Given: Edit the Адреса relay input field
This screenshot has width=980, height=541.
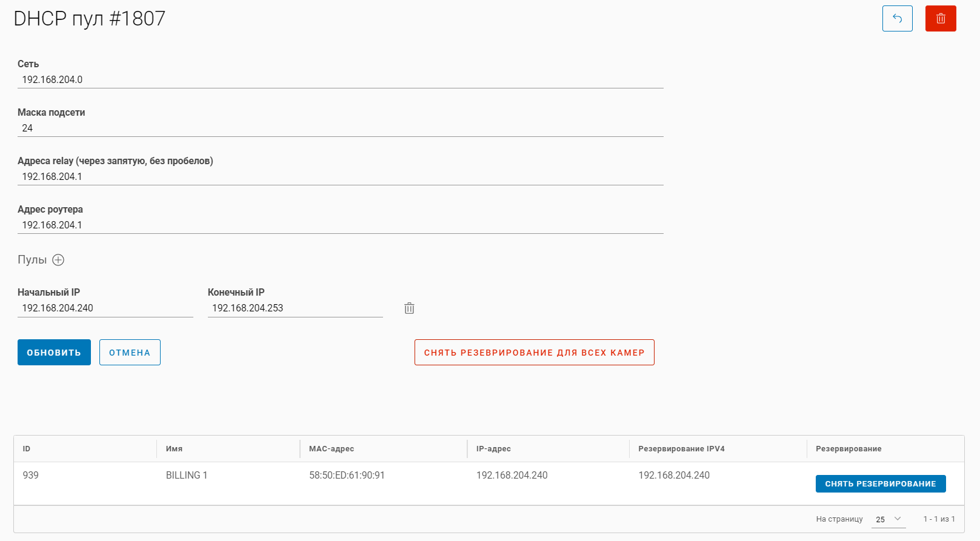Looking at the screenshot, I should pyautogui.click(x=339, y=176).
